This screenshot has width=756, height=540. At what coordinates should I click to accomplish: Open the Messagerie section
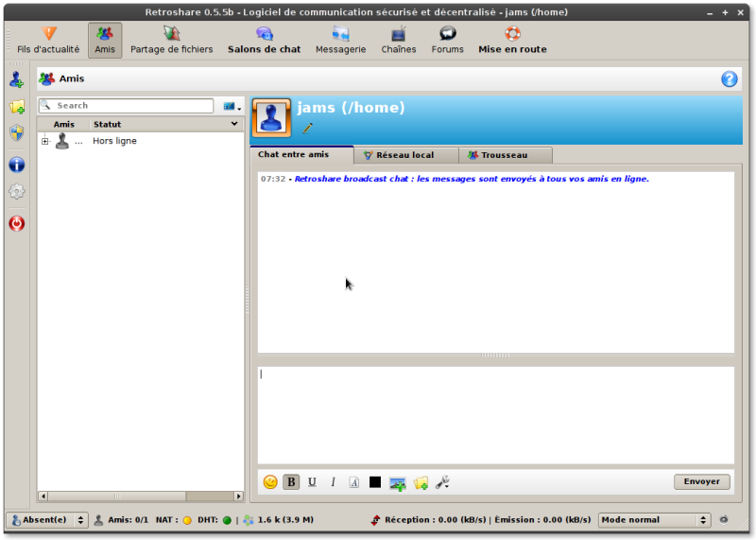pyautogui.click(x=341, y=41)
